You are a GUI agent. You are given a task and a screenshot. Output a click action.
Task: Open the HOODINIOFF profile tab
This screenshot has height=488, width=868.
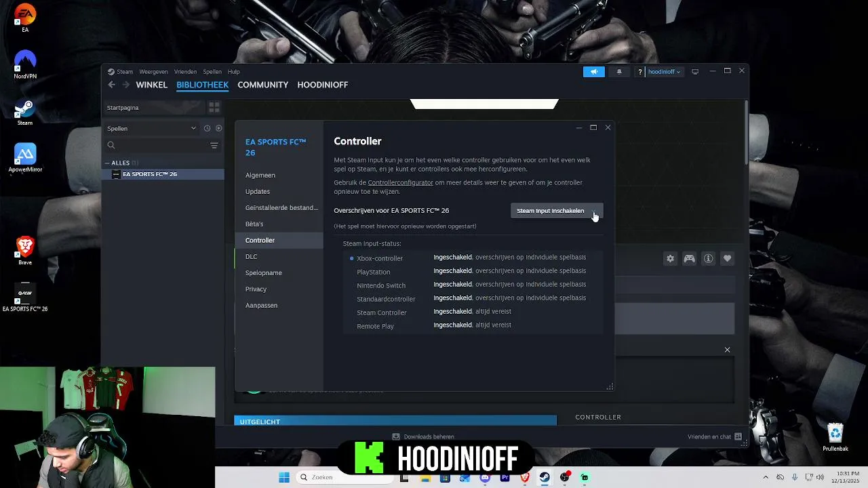(x=323, y=85)
